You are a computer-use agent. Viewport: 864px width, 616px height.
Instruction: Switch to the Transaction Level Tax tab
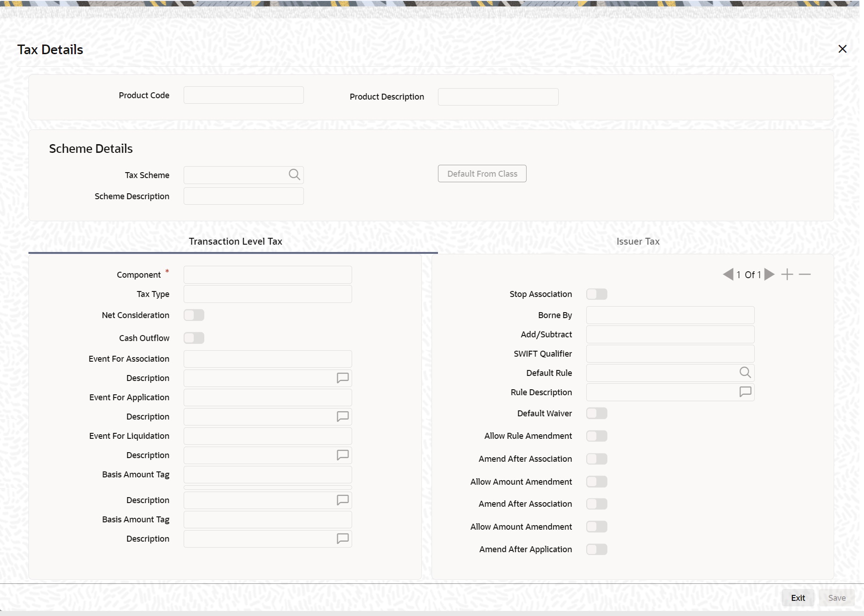(235, 241)
